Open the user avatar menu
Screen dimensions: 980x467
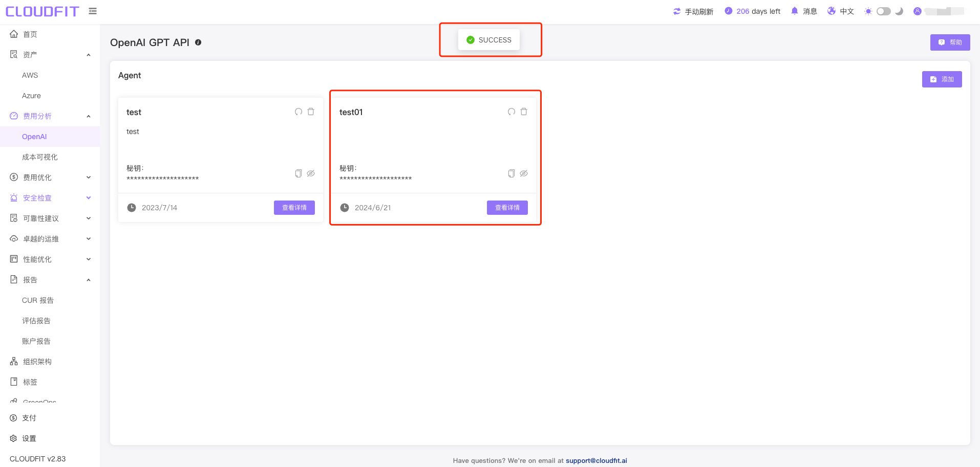coord(918,11)
